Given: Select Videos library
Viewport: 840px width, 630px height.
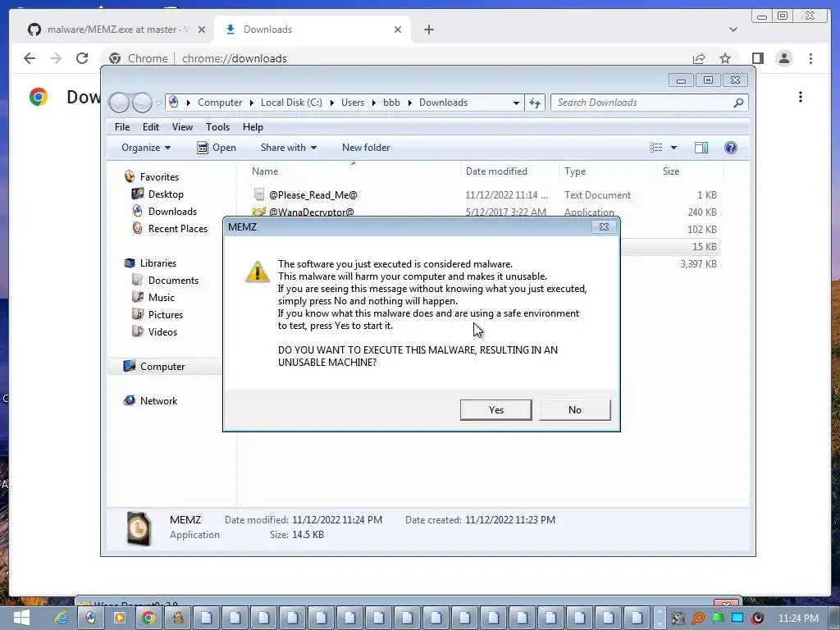Looking at the screenshot, I should (162, 331).
